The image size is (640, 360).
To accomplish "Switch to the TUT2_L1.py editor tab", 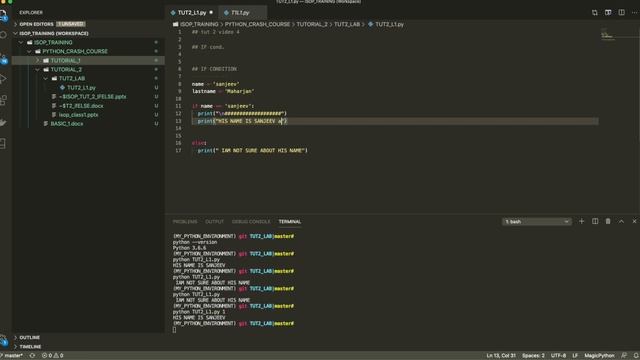I will [x=192, y=13].
